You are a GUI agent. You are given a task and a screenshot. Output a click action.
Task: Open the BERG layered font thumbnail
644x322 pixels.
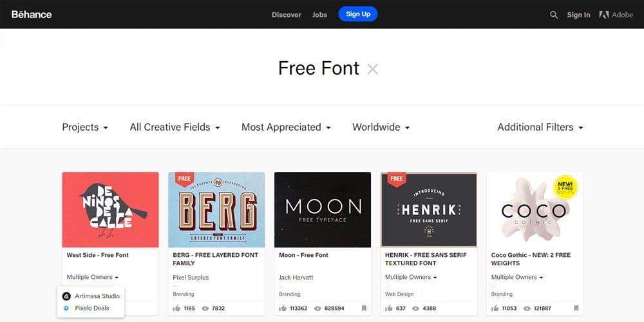(x=216, y=209)
